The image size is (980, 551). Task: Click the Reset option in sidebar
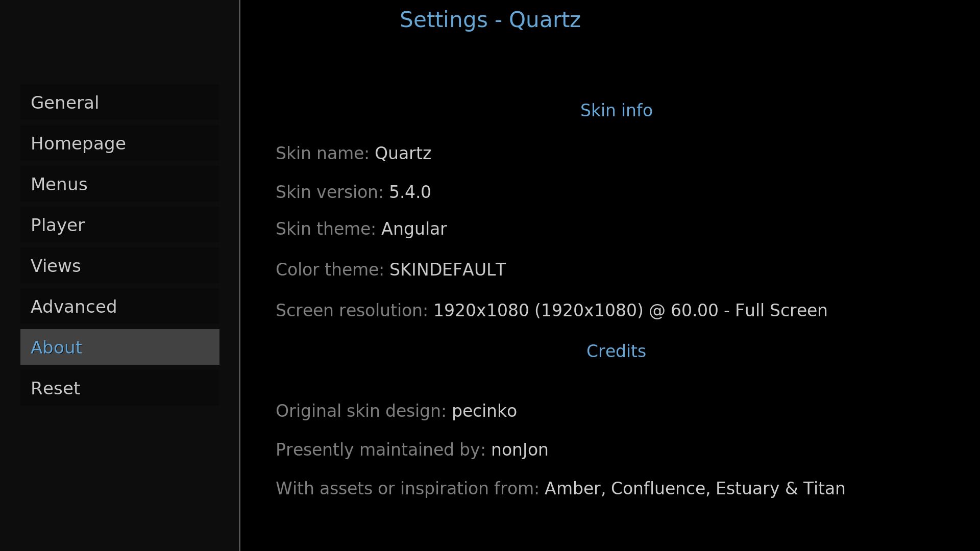click(119, 388)
